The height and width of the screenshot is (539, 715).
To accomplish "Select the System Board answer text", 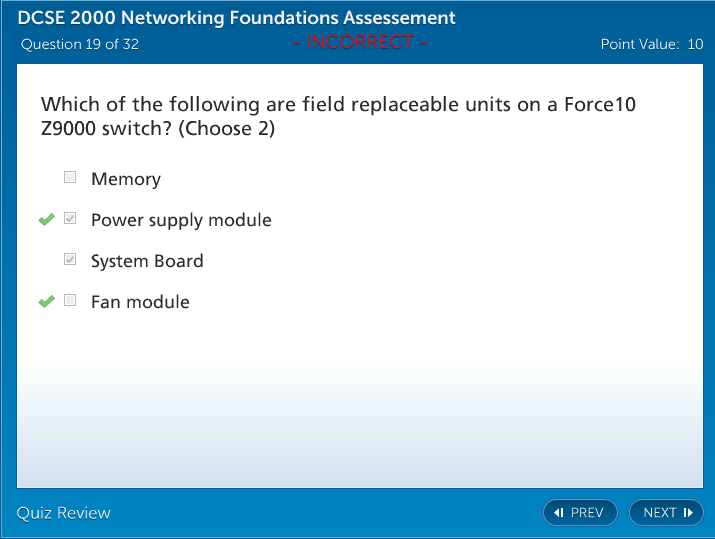I will click(x=147, y=261).
